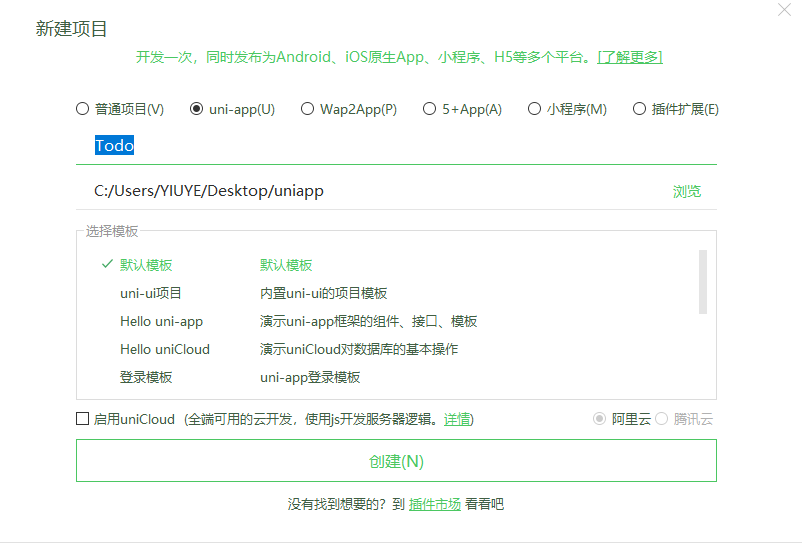Open the 浏览 folder browser

click(686, 192)
